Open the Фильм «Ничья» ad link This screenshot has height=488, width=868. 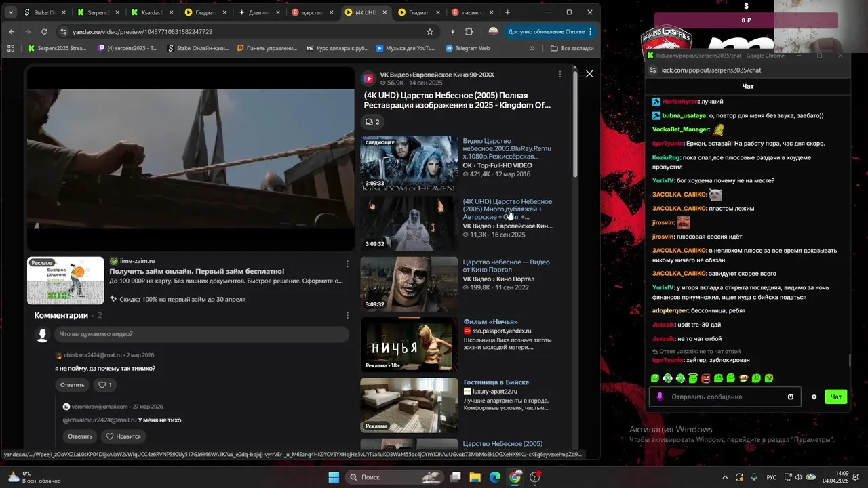[x=490, y=321]
